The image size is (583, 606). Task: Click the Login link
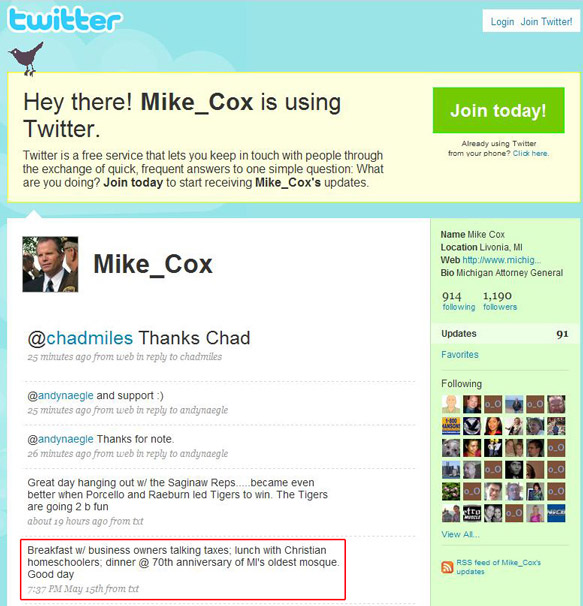502,22
